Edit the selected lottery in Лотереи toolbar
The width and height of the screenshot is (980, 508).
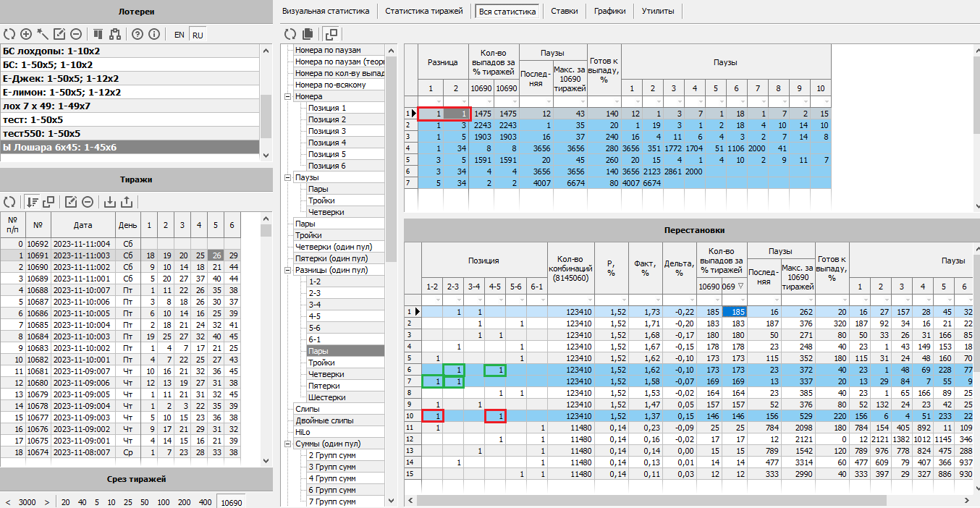click(59, 34)
